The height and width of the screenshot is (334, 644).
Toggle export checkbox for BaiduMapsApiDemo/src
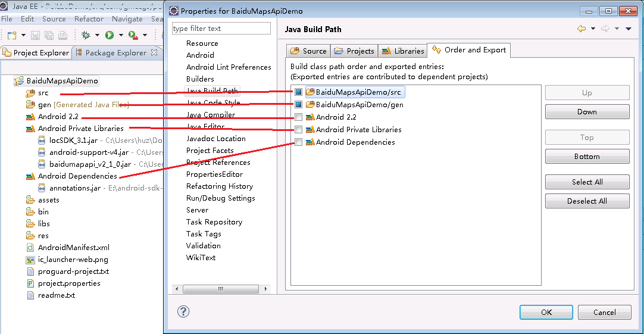299,92
